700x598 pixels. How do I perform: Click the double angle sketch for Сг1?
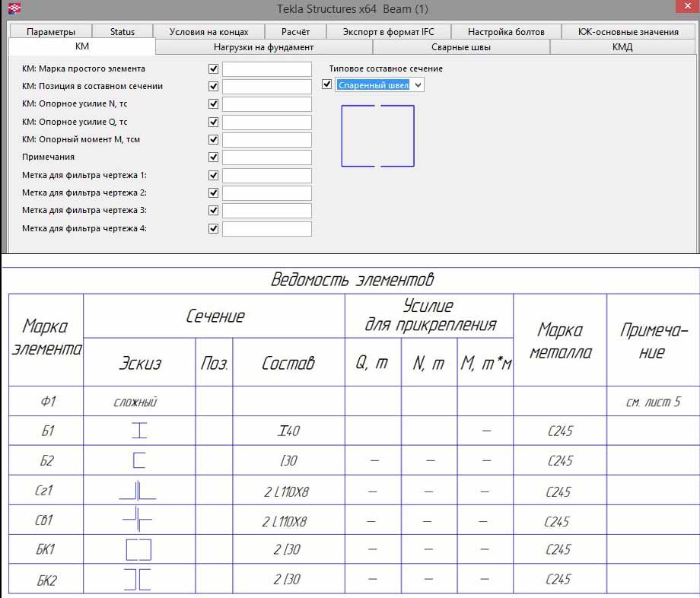(138, 491)
